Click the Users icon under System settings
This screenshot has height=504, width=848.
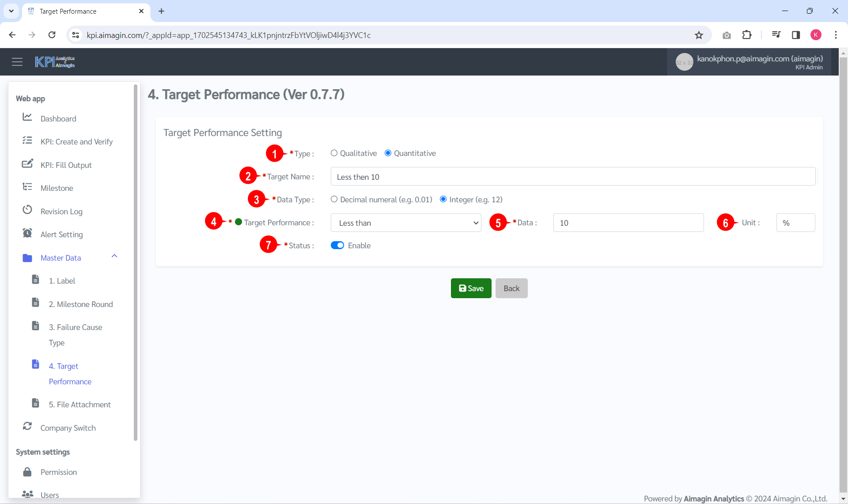click(x=27, y=494)
